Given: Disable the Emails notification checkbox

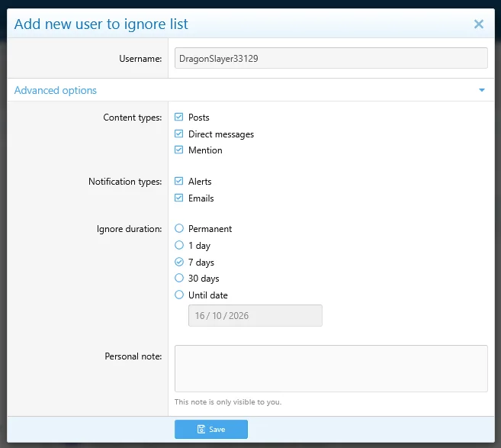Looking at the screenshot, I should pyautogui.click(x=179, y=198).
